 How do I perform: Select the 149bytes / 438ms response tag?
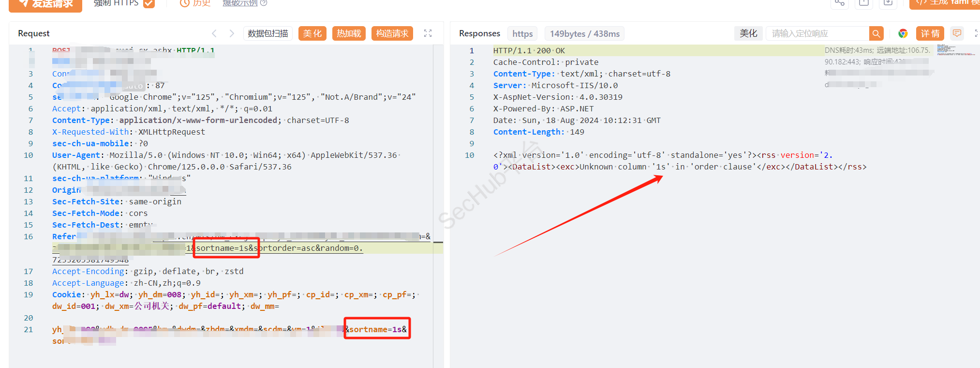coord(584,33)
